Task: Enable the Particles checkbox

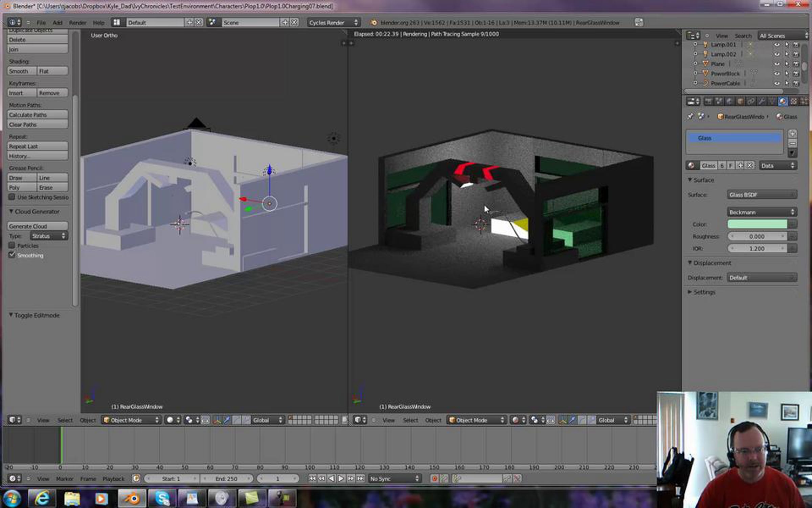Action: tap(12, 245)
